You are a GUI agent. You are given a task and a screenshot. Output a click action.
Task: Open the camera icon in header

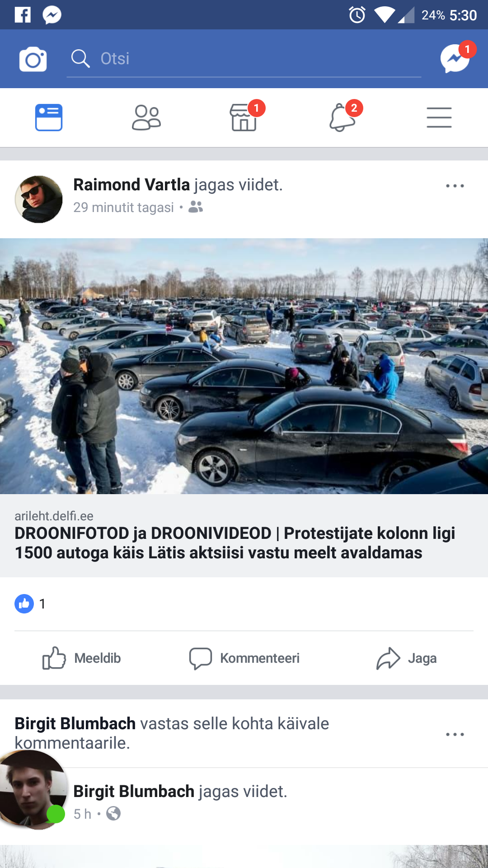[x=33, y=59]
